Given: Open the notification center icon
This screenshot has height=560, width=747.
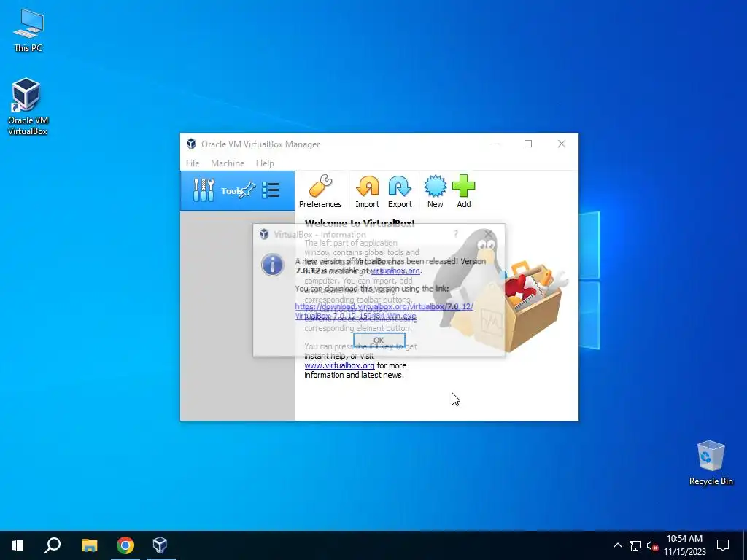Looking at the screenshot, I should tap(723, 545).
